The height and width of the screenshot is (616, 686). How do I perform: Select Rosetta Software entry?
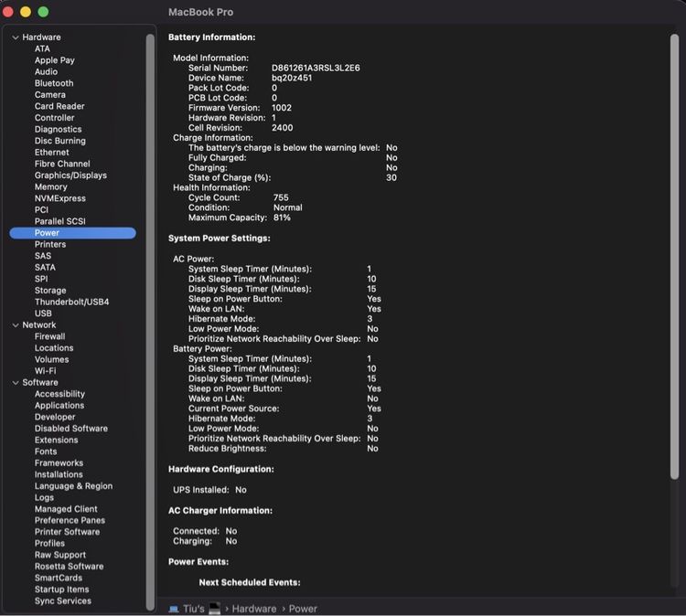click(70, 567)
